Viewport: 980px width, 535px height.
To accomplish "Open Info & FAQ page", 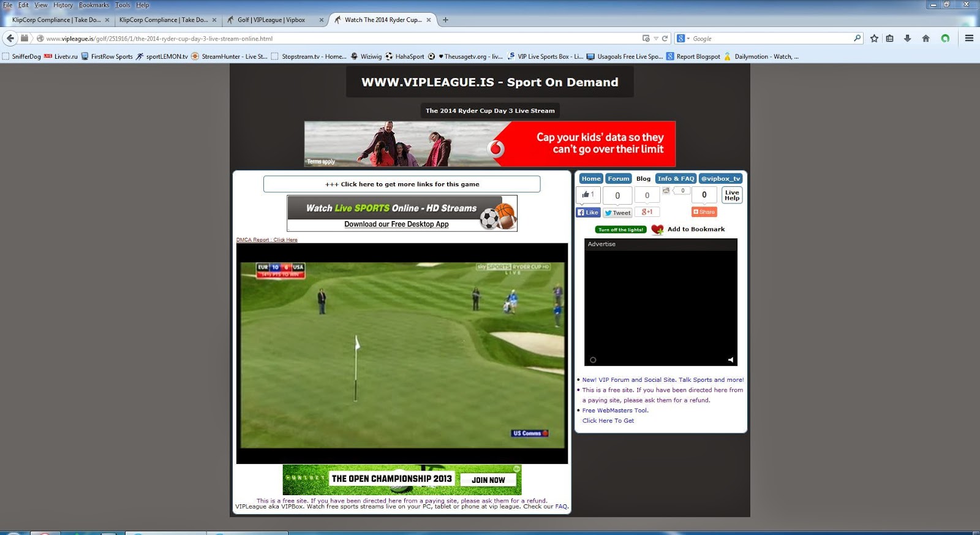I will click(x=676, y=178).
